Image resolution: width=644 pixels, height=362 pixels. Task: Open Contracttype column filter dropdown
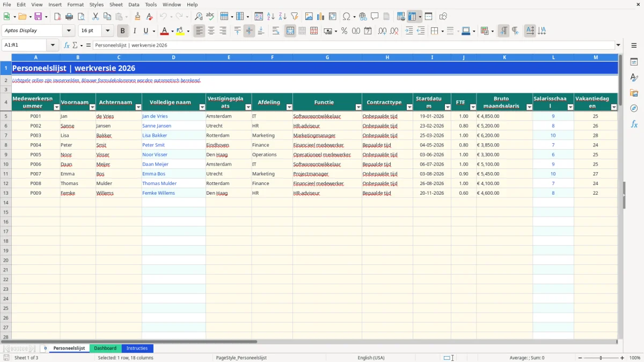[x=409, y=107]
